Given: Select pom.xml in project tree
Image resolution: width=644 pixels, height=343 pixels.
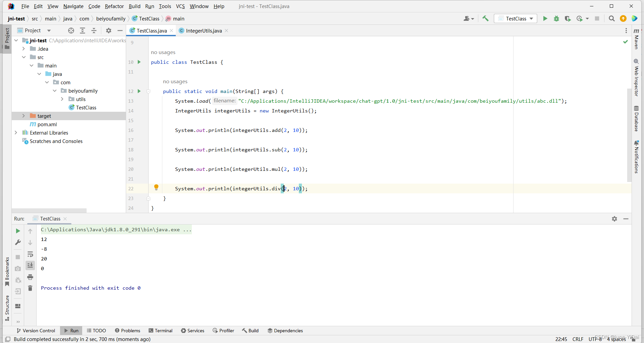Looking at the screenshot, I should 43,124.
